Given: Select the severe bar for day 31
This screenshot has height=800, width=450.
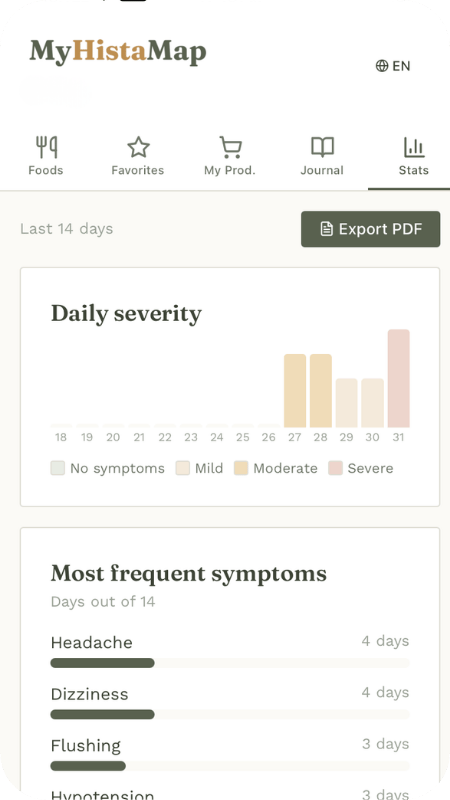Looking at the screenshot, I should point(398,378).
